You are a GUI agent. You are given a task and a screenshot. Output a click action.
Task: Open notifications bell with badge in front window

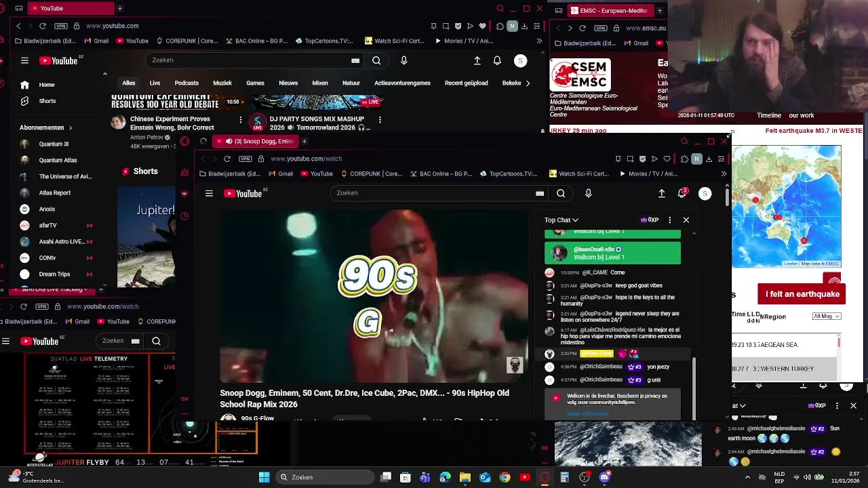point(682,193)
